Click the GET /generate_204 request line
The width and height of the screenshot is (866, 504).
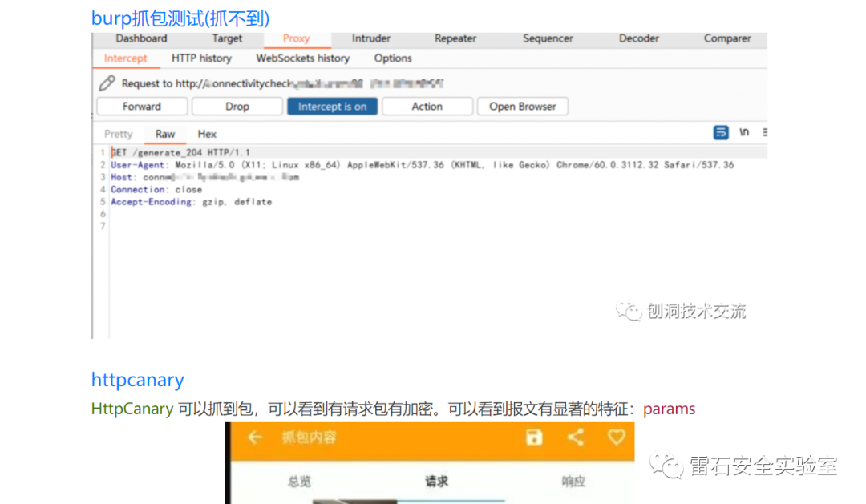click(x=180, y=153)
